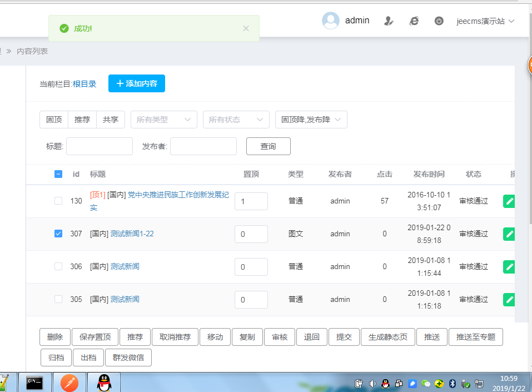The image size is (532, 392).
Task: Open the 固顶降,发布降 sort dropdown
Action: (311, 120)
